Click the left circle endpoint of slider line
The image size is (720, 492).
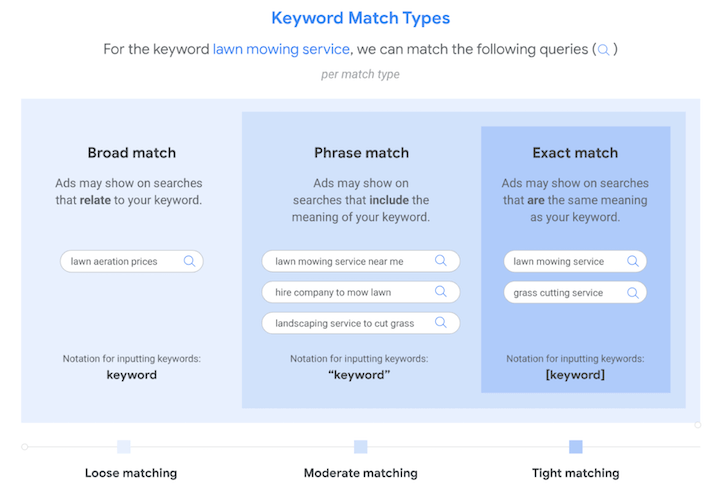[25, 447]
